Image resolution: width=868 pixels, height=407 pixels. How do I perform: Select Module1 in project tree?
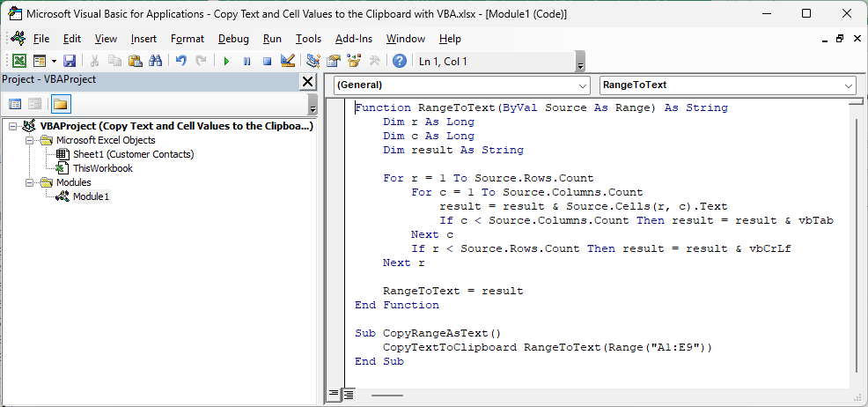(92, 196)
